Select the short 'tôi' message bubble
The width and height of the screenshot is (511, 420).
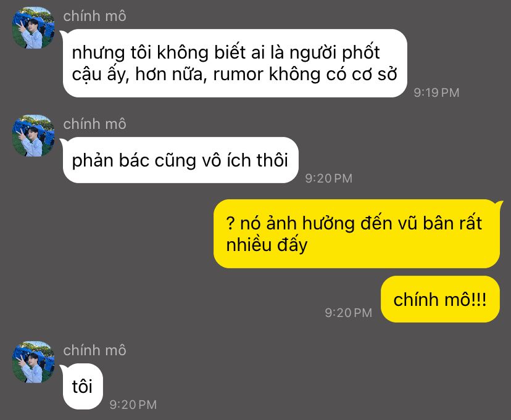click(x=83, y=387)
